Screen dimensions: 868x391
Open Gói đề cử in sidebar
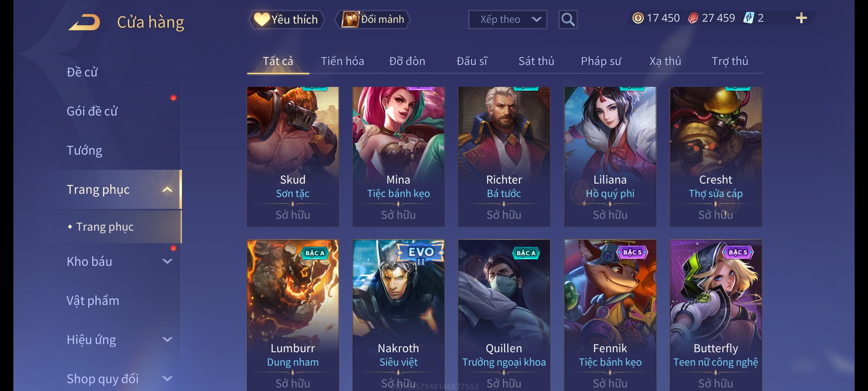[92, 111]
